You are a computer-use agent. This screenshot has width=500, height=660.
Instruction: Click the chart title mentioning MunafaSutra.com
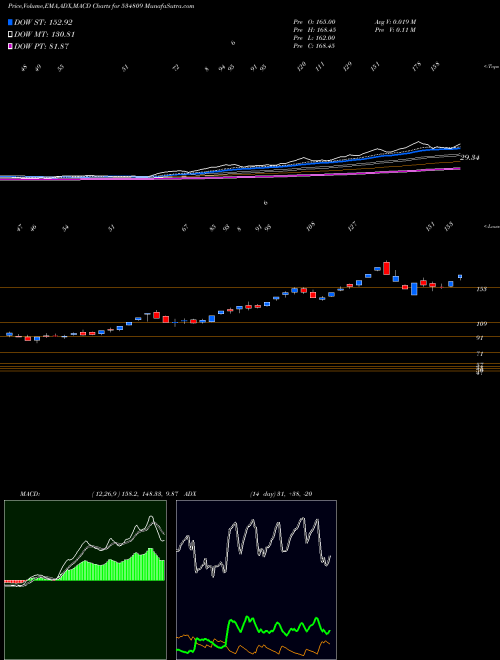[101, 6]
